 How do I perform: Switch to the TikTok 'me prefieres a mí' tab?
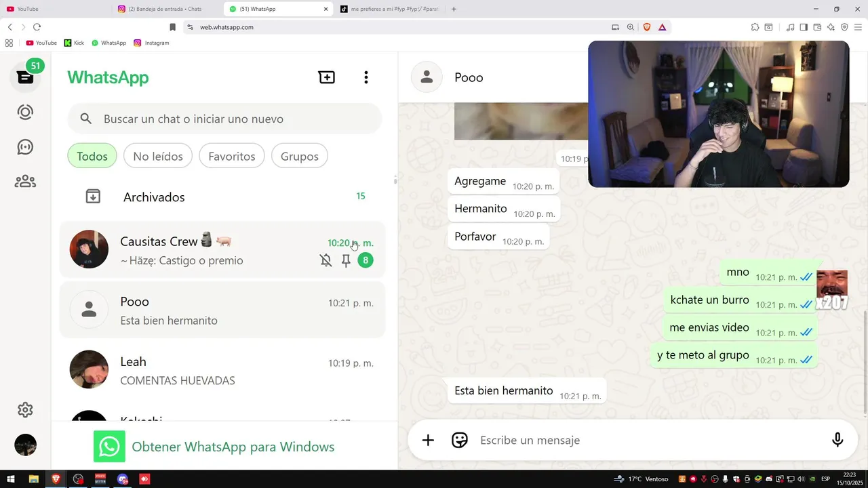coord(390,9)
